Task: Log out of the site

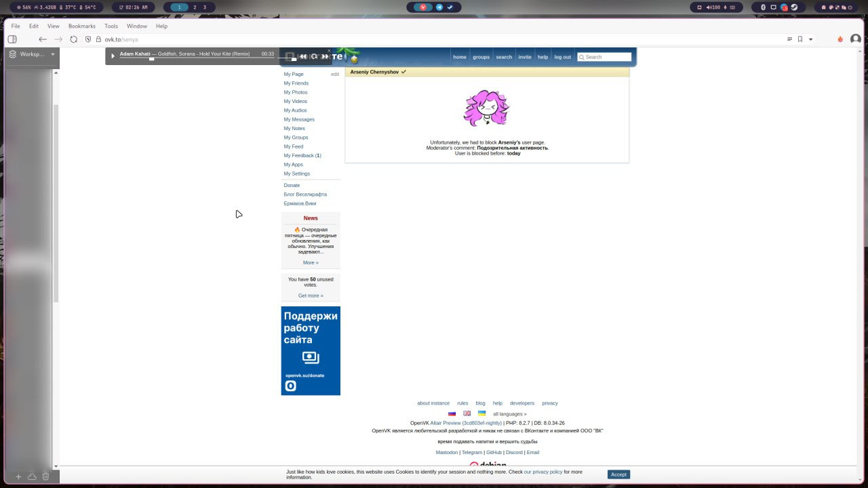Action: tap(563, 57)
